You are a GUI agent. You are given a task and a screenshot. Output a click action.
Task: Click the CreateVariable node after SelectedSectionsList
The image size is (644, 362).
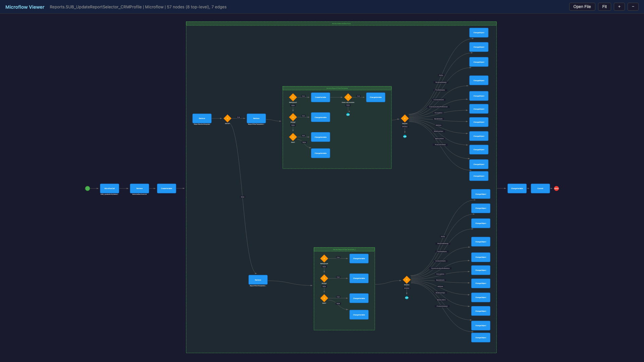pos(166,188)
